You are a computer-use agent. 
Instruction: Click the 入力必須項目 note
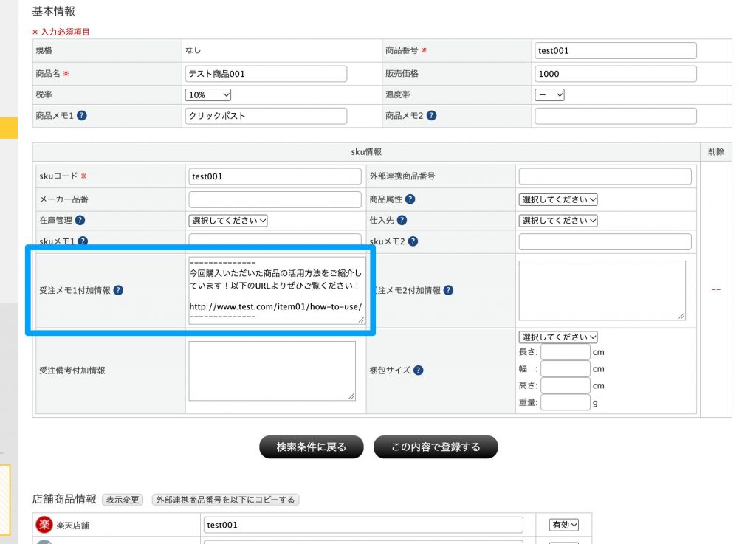(x=61, y=32)
